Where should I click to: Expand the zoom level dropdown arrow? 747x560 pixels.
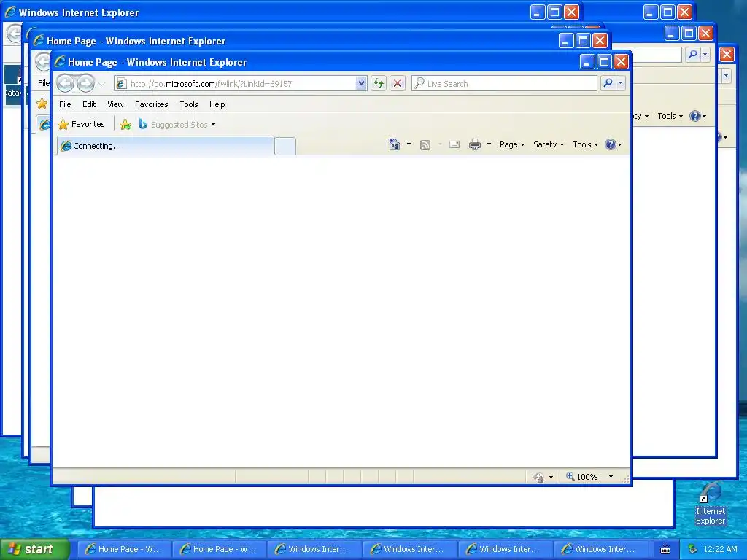611,477
